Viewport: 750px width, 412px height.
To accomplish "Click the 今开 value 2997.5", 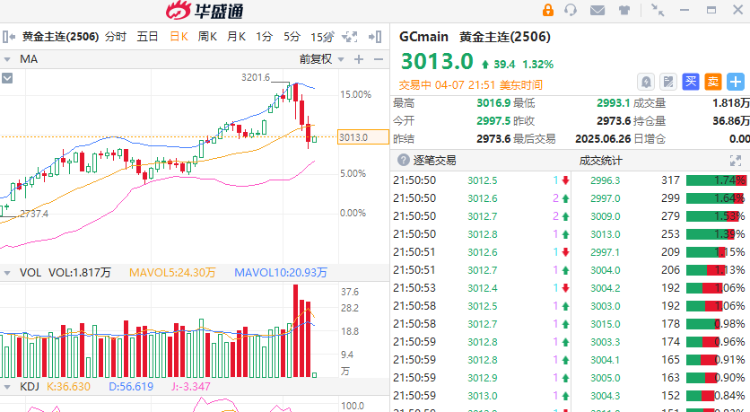I will [x=493, y=121].
